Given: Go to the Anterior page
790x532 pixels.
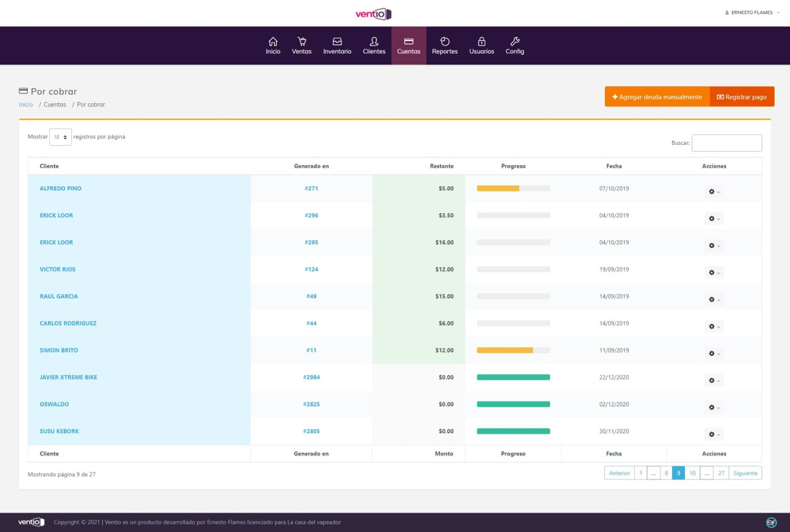Looking at the screenshot, I should [x=619, y=473].
